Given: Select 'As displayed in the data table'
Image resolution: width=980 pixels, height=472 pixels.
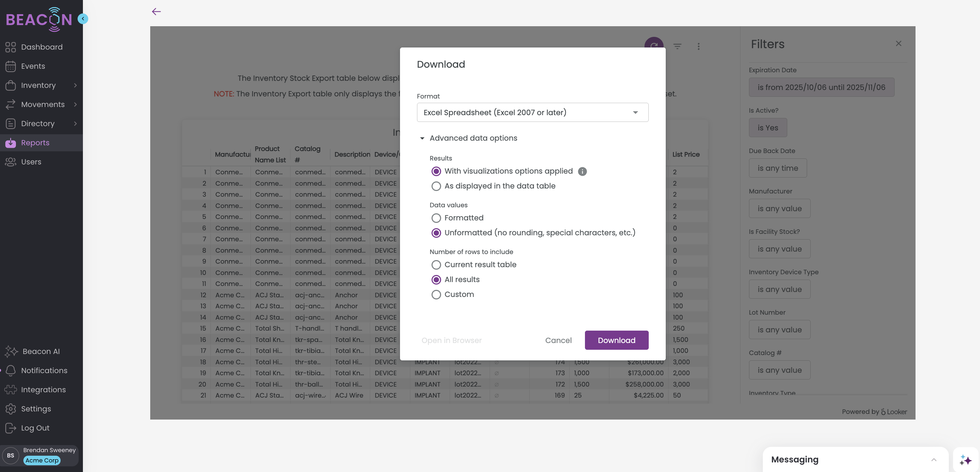Looking at the screenshot, I should pyautogui.click(x=436, y=186).
